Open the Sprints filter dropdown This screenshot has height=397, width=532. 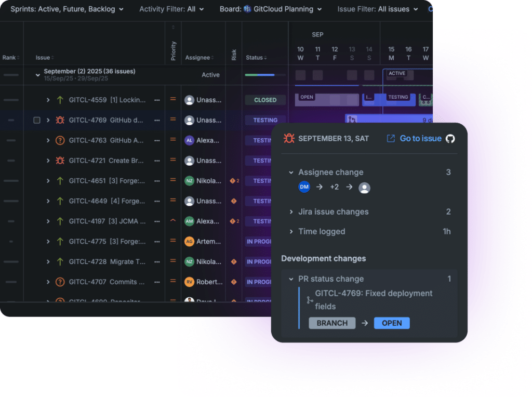point(67,9)
